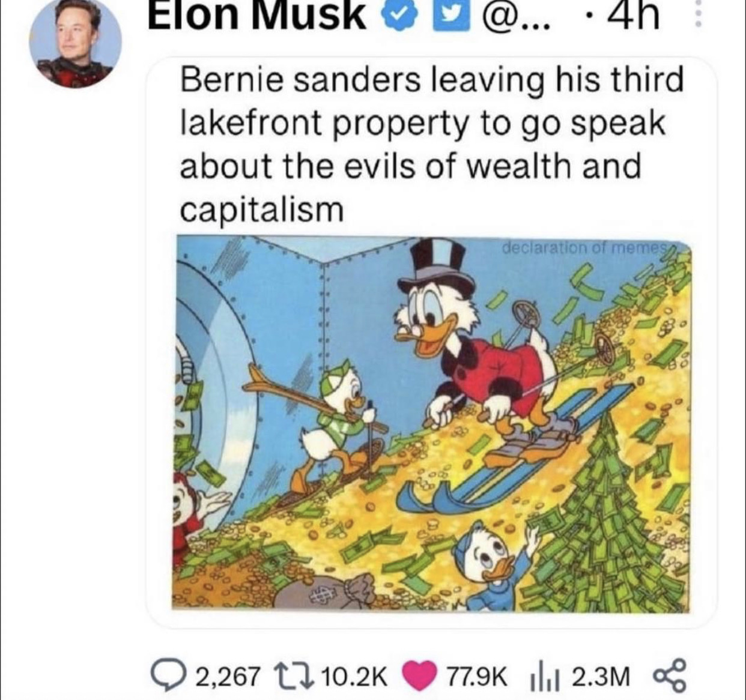Click the 'declaration of memes' watermark
Image resolution: width=746 pixels, height=700 pixels.
coord(583,247)
